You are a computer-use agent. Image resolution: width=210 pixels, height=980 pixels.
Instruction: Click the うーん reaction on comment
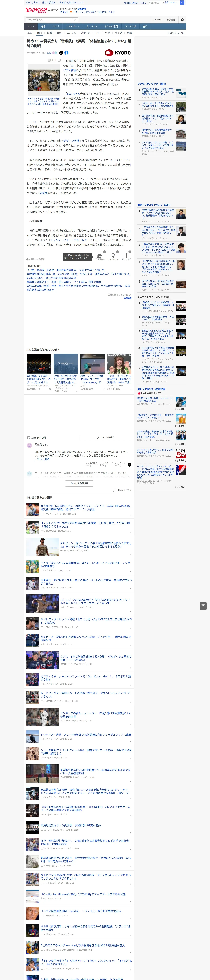pos(120,465)
